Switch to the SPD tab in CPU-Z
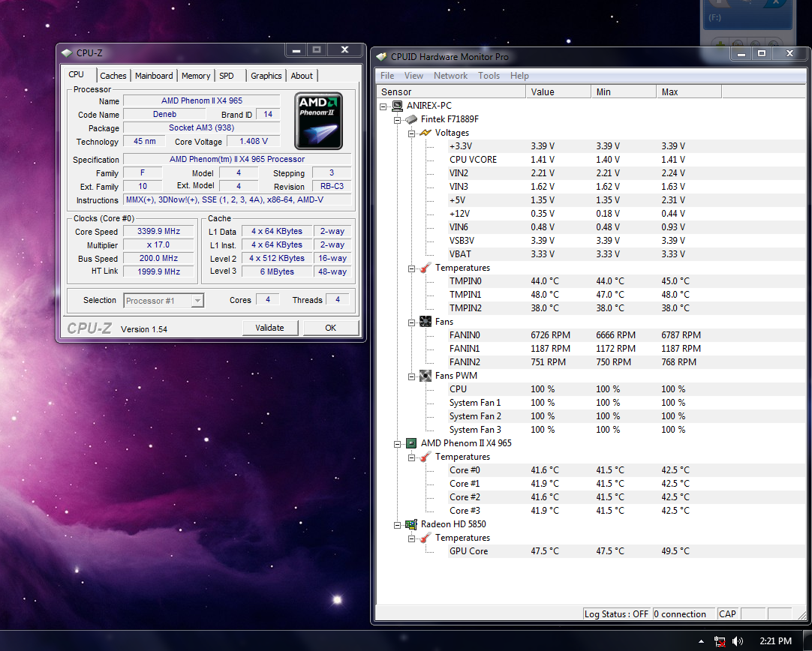The height and width of the screenshot is (651, 812). [x=227, y=75]
